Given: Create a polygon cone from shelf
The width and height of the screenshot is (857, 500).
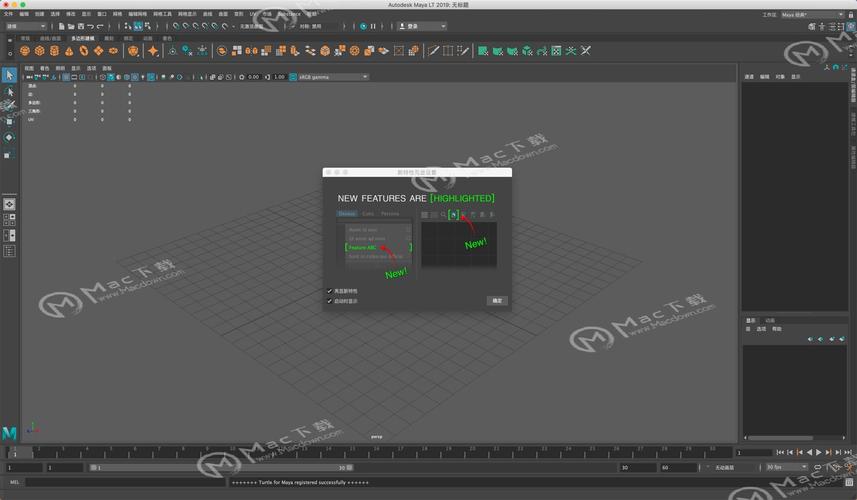Looking at the screenshot, I should pyautogui.click(x=69, y=51).
